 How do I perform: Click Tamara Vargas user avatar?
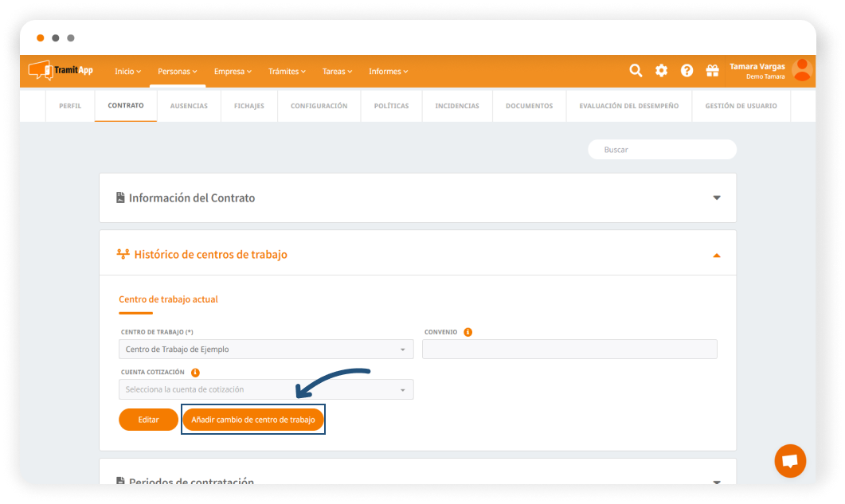(802, 70)
